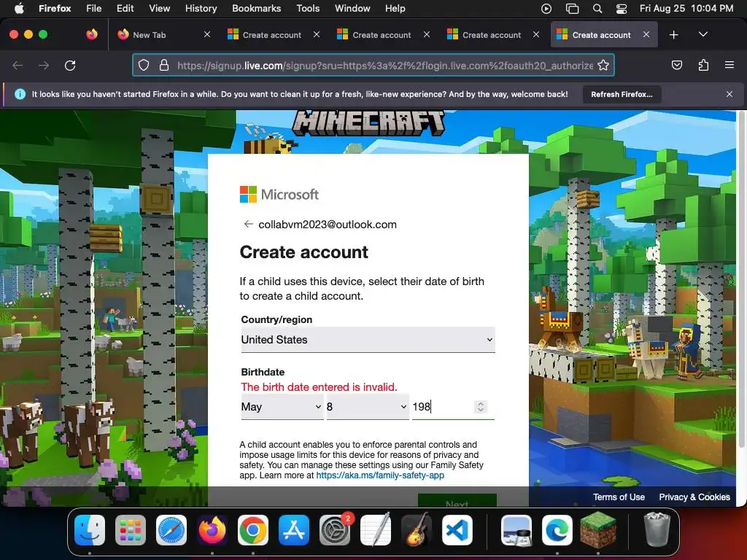This screenshot has height=560, width=747.
Task: Open Spotlight search in the menu bar
Action: (x=597, y=8)
